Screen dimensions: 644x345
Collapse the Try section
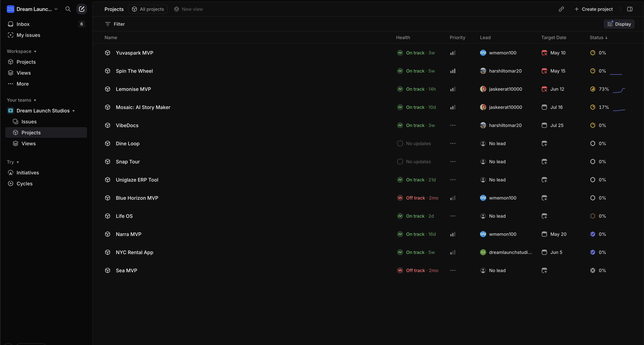(13, 162)
